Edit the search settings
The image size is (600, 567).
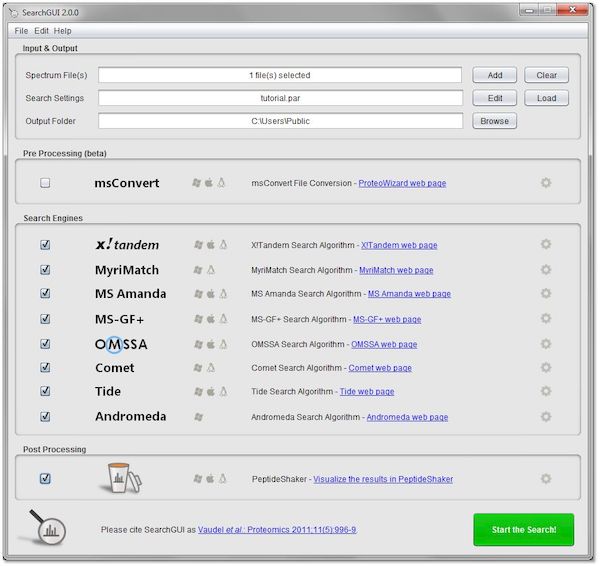tap(494, 98)
